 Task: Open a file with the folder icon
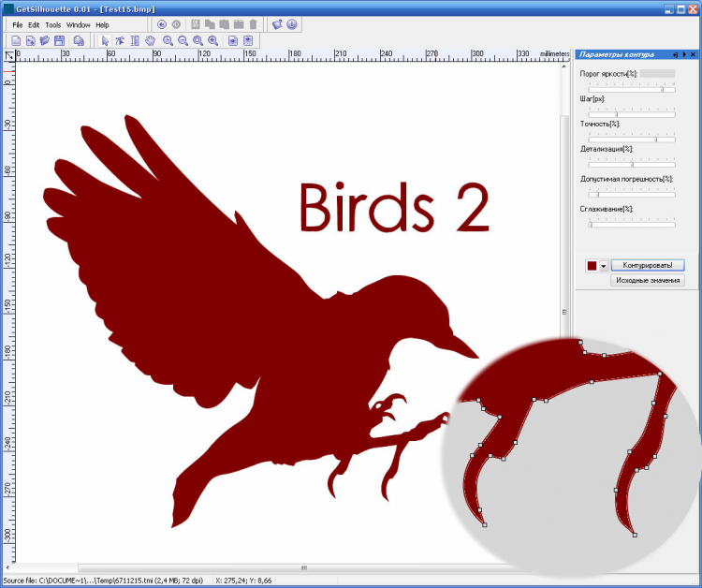[x=44, y=41]
